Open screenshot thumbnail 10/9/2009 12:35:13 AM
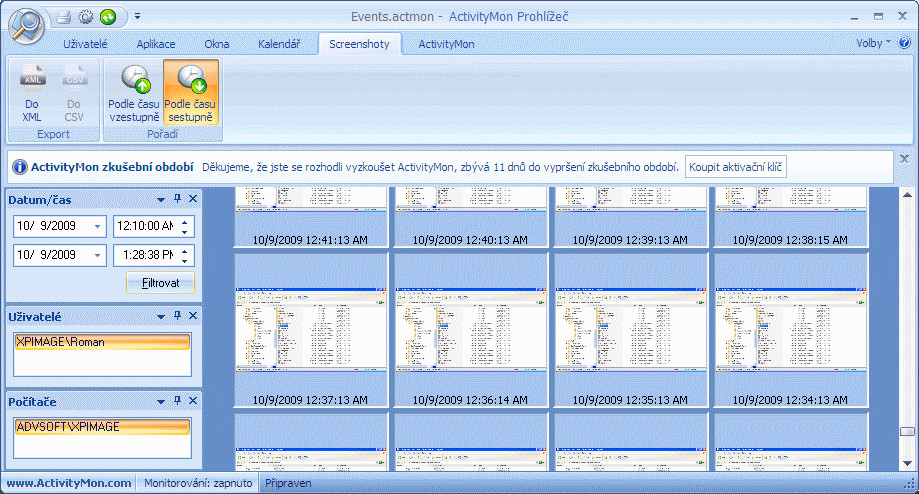The image size is (919, 494). [631, 330]
